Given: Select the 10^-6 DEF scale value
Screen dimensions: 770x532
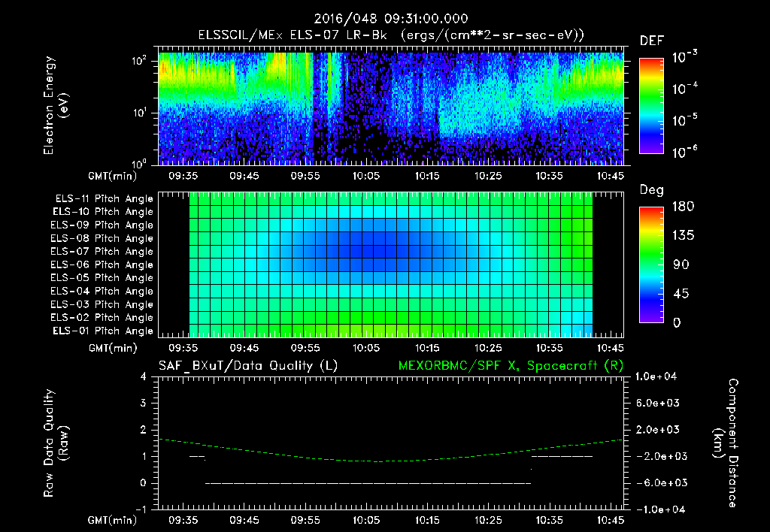Looking at the screenshot, I should point(684,152).
